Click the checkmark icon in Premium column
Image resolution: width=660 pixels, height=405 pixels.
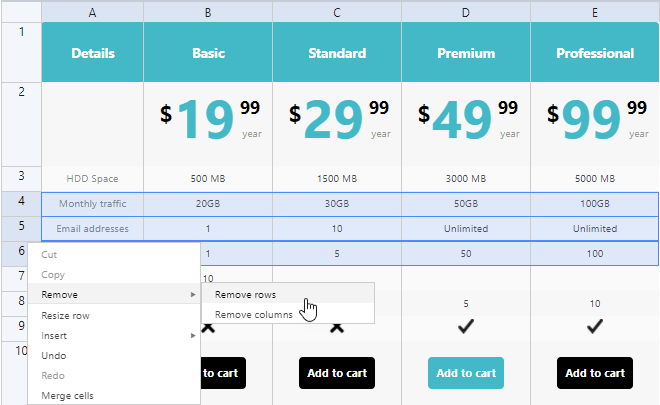(466, 326)
